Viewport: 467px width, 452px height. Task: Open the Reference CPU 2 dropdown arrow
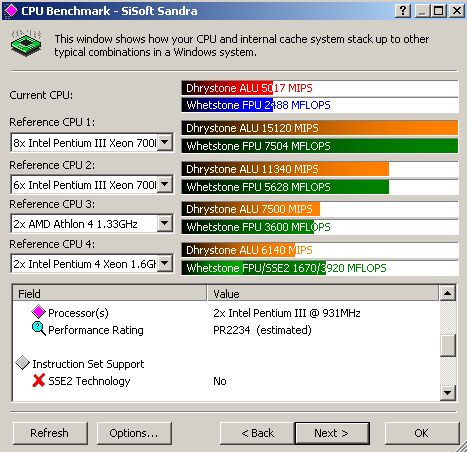[x=165, y=184]
